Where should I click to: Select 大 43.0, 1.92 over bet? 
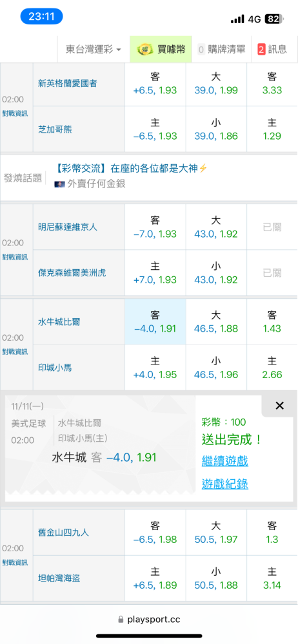(x=216, y=227)
